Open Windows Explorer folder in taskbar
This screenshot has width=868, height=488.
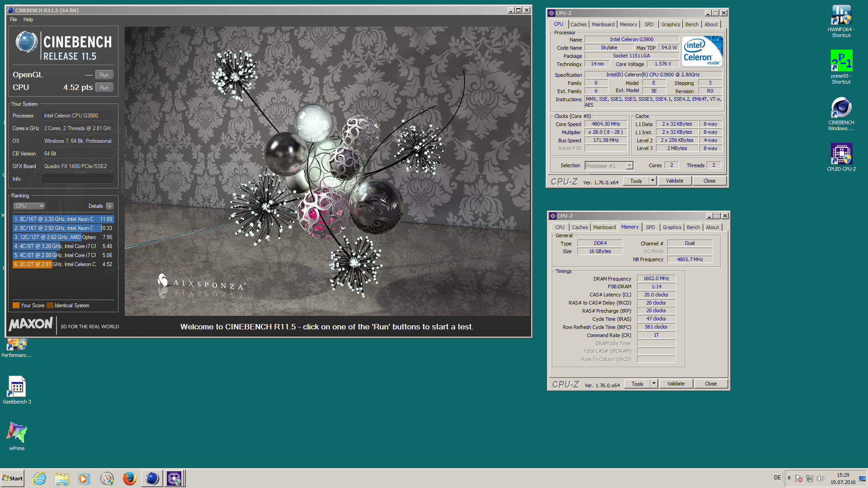[62, 479]
